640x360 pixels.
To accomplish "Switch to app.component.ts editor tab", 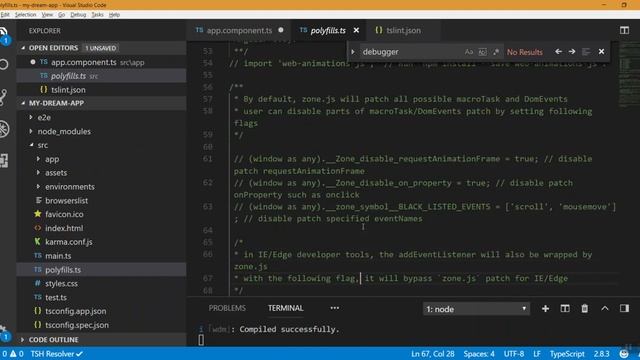I will (239, 30).
